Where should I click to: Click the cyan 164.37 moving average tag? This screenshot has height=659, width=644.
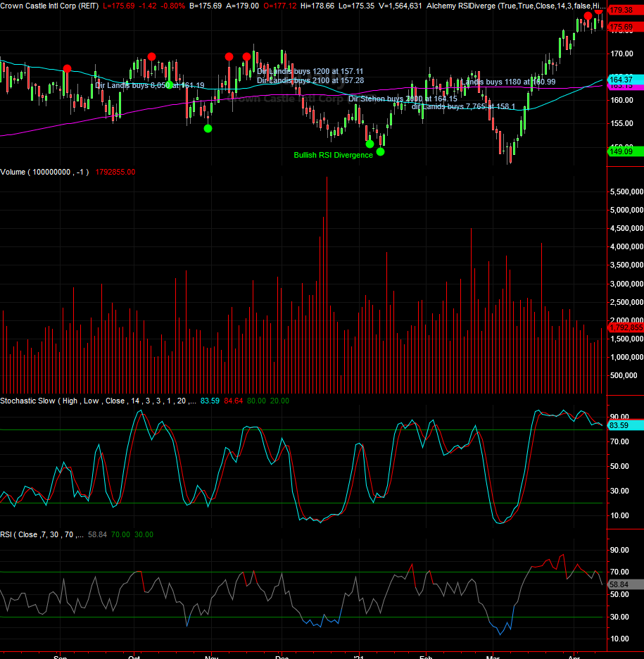click(x=621, y=79)
